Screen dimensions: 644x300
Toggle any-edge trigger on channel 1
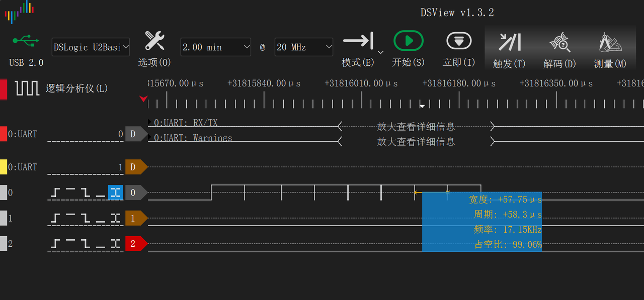pos(117,218)
